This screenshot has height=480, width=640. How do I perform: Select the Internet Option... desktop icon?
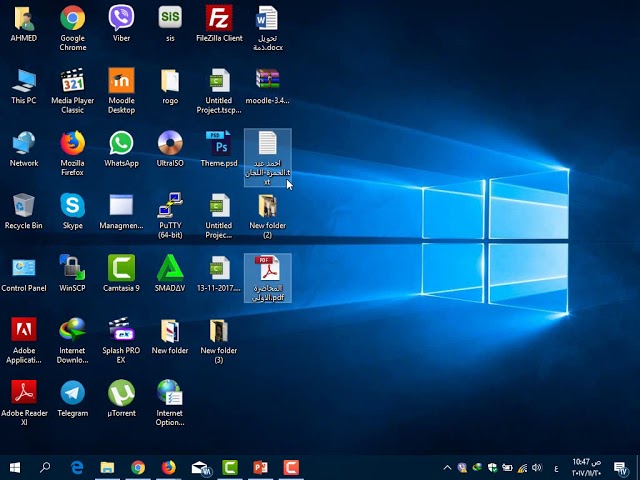(170, 403)
